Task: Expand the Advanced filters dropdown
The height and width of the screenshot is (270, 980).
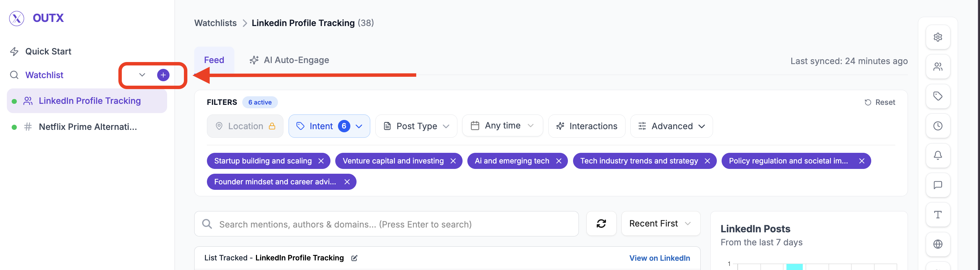Action: (672, 126)
